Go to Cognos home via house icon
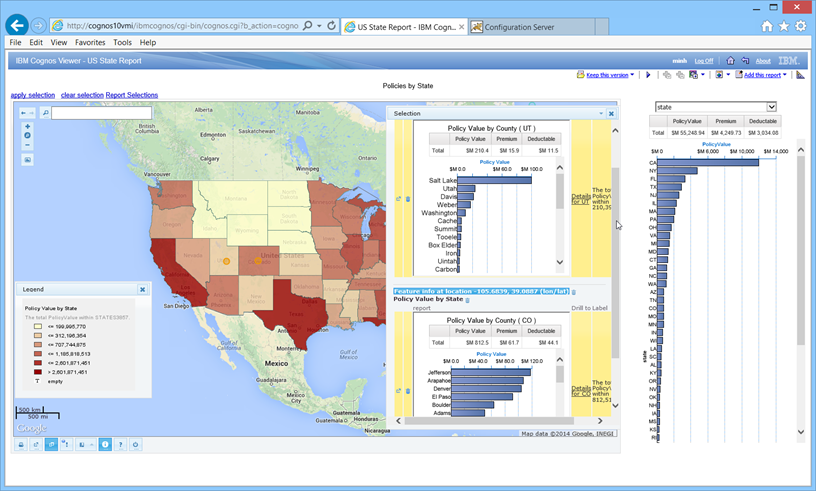The height and width of the screenshot is (491, 816). tap(730, 60)
